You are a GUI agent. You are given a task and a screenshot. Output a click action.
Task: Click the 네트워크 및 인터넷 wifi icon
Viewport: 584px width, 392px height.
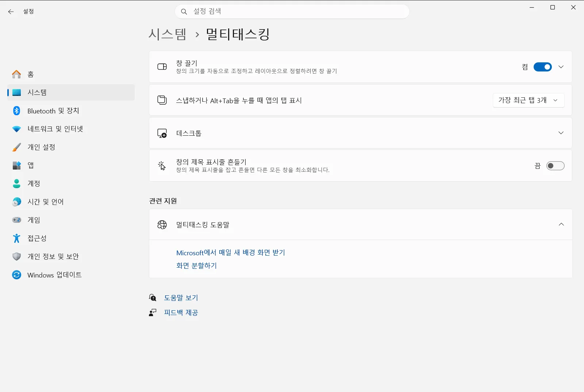(x=16, y=129)
